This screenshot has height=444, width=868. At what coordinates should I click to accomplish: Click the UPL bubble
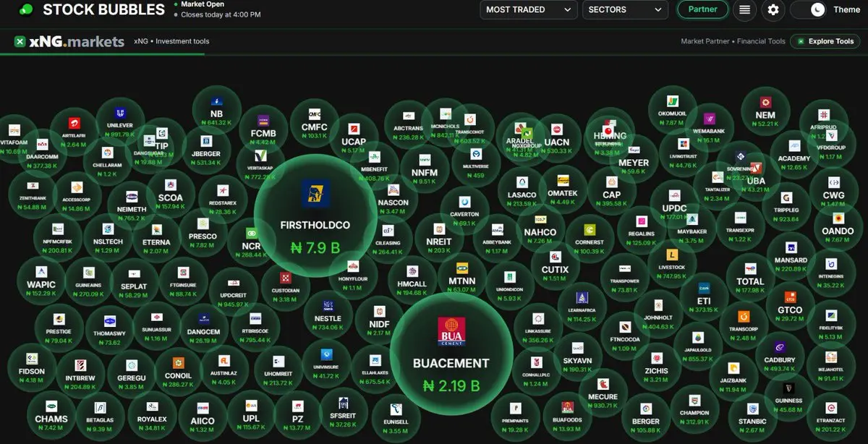(251, 415)
